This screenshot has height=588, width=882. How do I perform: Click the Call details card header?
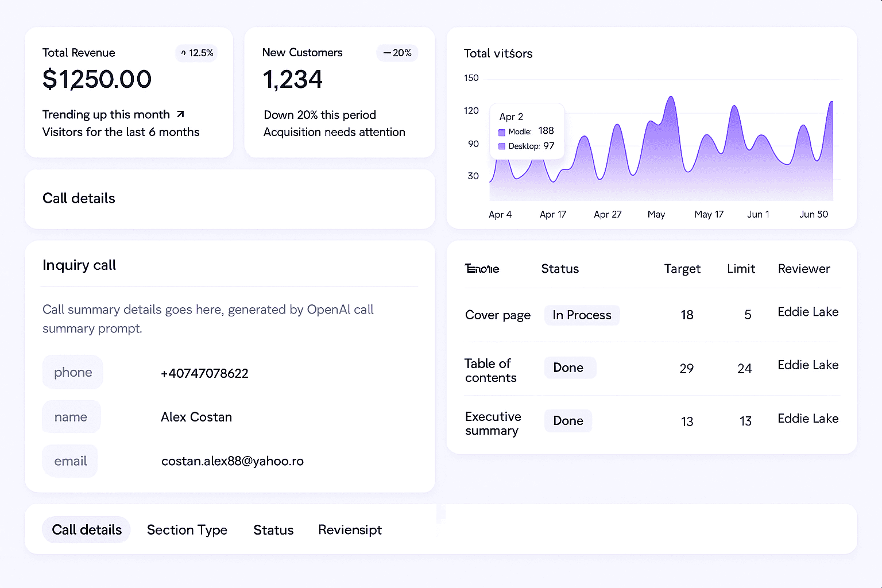(79, 199)
